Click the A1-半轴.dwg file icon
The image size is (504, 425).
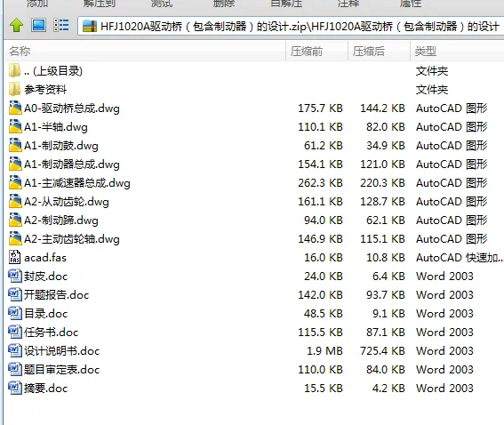point(15,126)
